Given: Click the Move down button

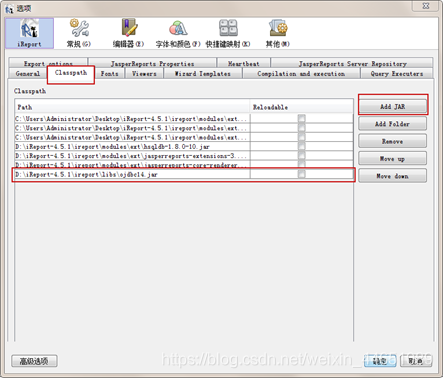Looking at the screenshot, I should [x=393, y=176].
